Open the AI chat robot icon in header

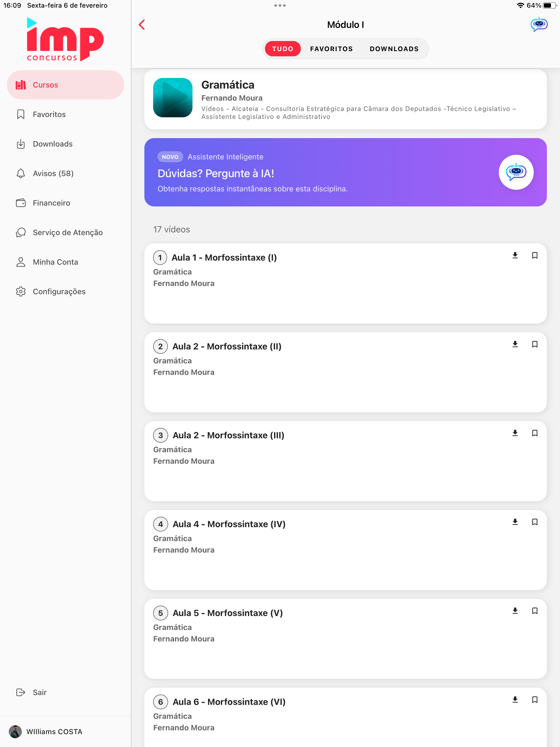point(539,24)
